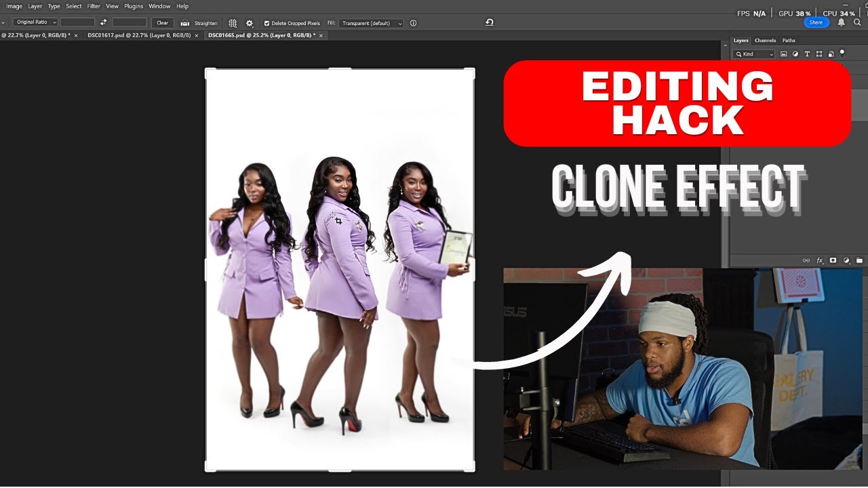Switch to the Paths panel tab

click(789, 41)
